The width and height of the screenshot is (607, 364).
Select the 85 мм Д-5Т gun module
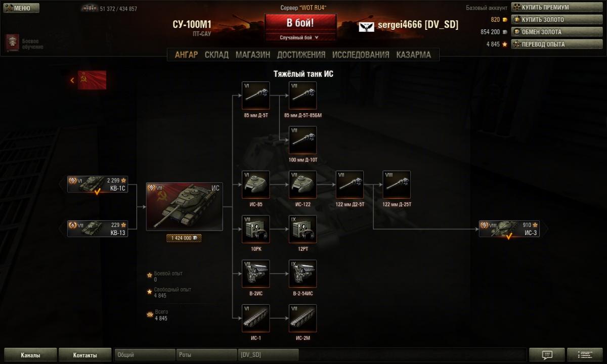point(256,96)
